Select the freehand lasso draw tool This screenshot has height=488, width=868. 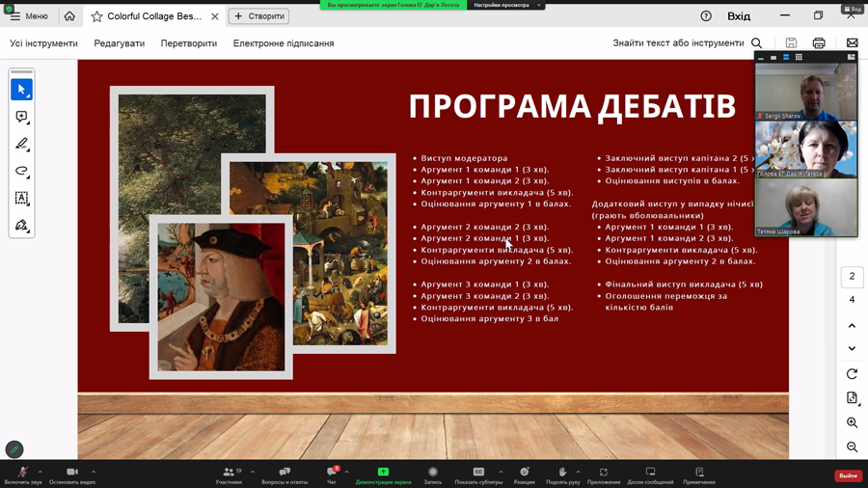(x=21, y=171)
